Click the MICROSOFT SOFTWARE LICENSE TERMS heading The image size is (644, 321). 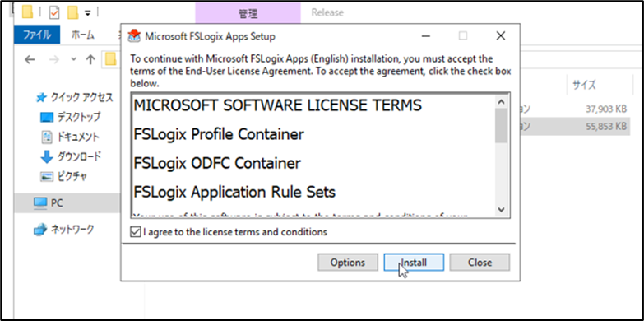click(278, 105)
